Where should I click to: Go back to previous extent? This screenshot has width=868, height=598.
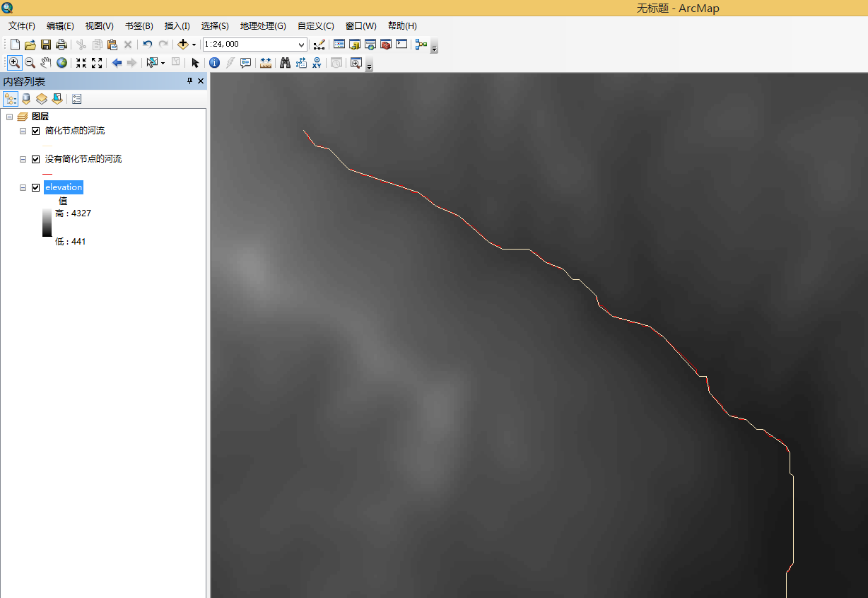coord(117,62)
